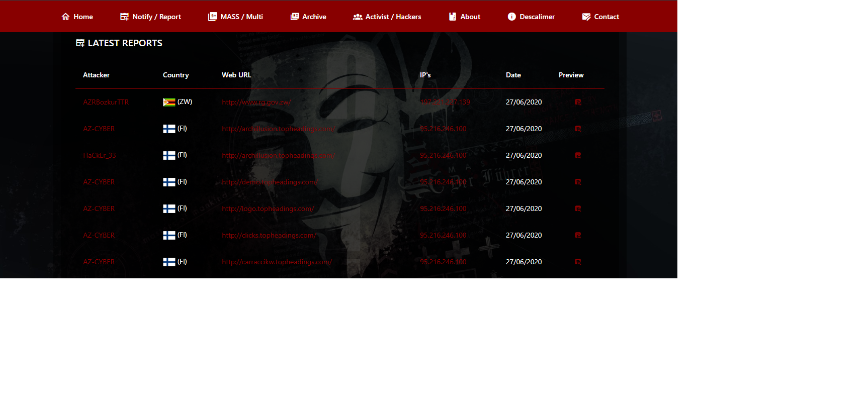This screenshot has width=868, height=419.
Task: Open archillusion.topheadings.com URL in HaCkEr_33 row
Action: 279,155
